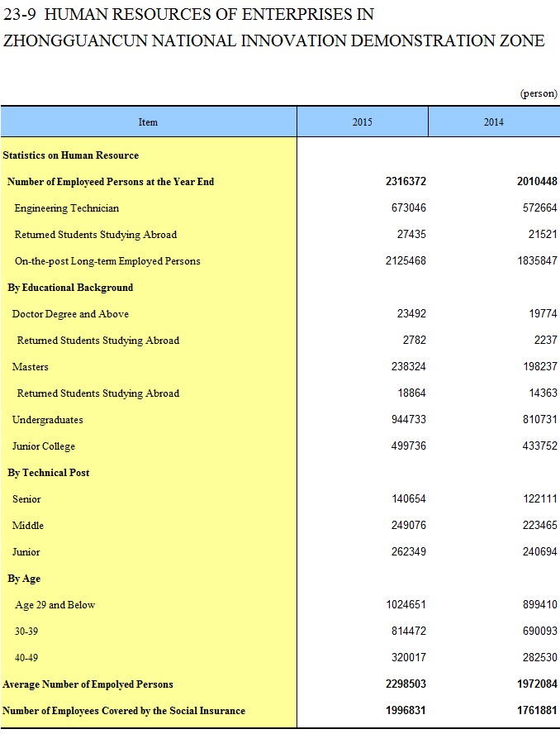Click the 23-9 Human Resources page title
The image size is (560, 734).
(273, 27)
